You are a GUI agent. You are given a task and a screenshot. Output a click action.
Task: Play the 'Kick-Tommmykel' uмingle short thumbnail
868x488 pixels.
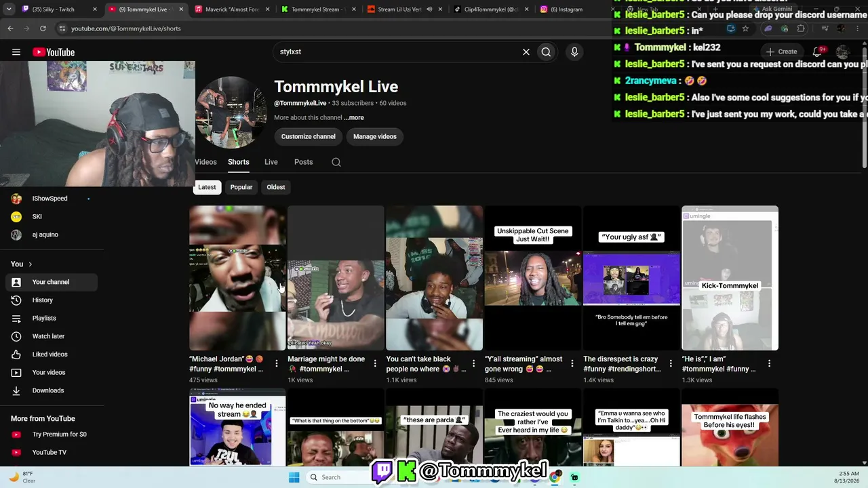point(730,278)
